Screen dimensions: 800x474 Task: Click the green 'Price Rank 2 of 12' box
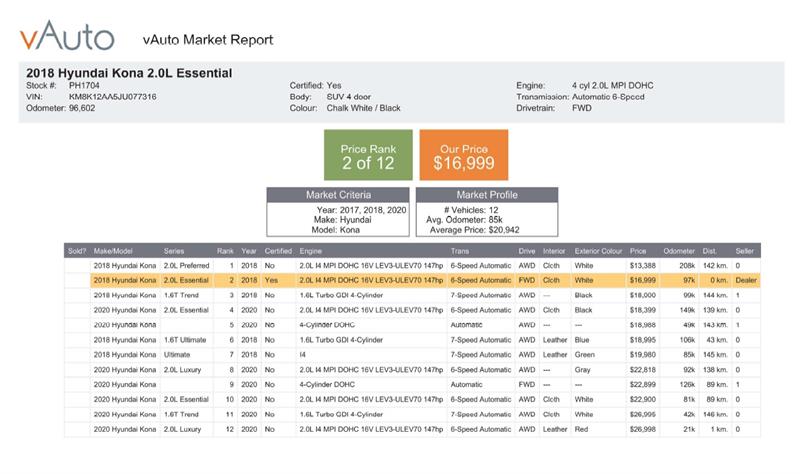pos(368,155)
